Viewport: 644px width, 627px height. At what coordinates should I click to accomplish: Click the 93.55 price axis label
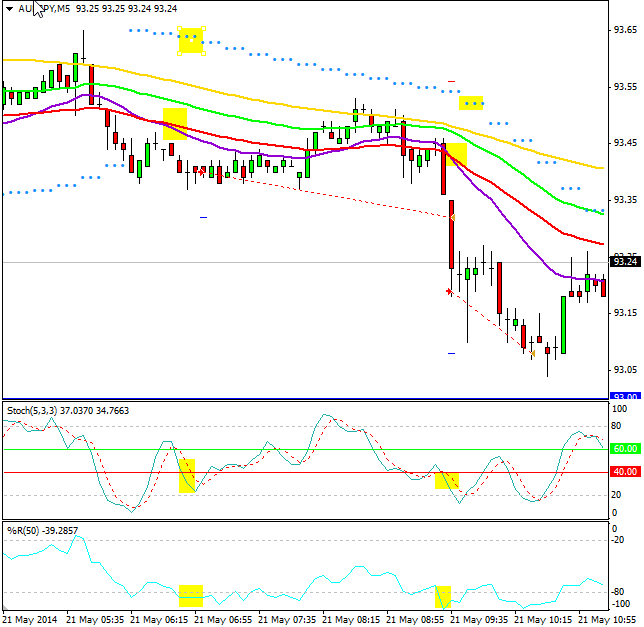[626, 87]
